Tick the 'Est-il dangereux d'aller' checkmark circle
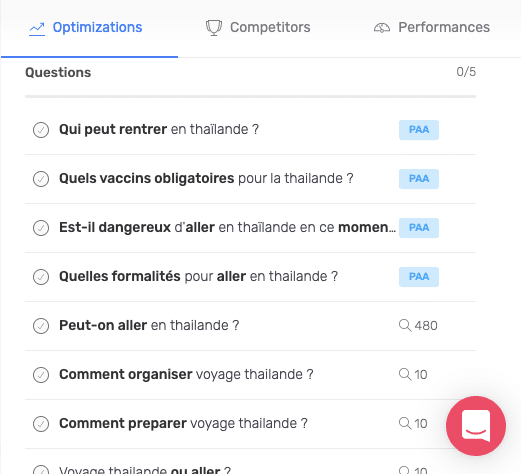The width and height of the screenshot is (521, 474). pyautogui.click(x=41, y=228)
